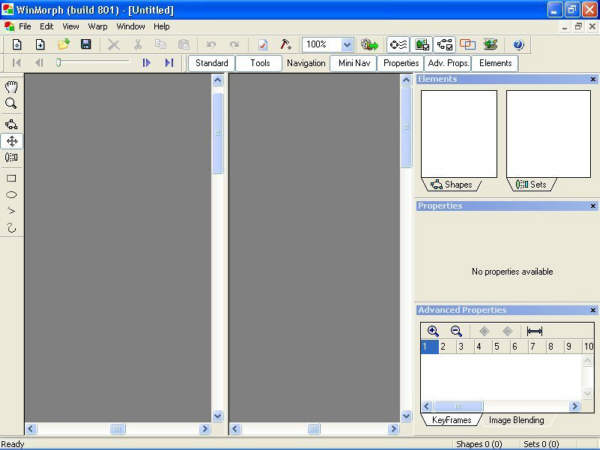600x450 pixels.
Task: Zoom in on the keyframes timeline
Action: coord(433,331)
